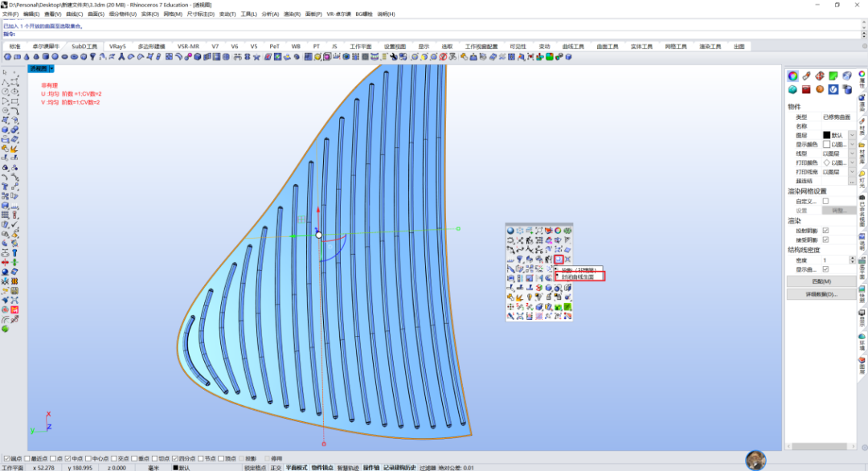Enable the 自定义 render mesh checkbox

click(x=825, y=202)
